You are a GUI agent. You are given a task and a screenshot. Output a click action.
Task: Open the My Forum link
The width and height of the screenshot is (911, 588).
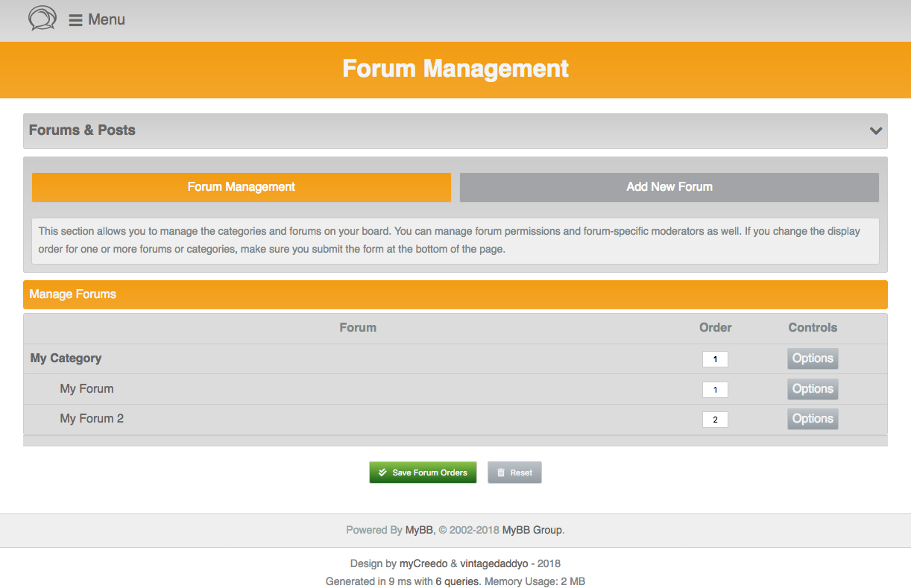coord(86,389)
